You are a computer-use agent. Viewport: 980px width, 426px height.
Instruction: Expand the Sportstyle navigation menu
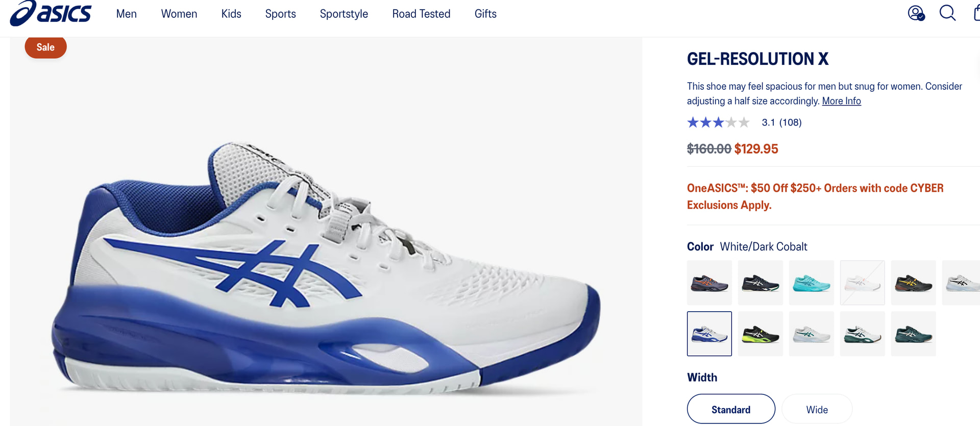[344, 14]
